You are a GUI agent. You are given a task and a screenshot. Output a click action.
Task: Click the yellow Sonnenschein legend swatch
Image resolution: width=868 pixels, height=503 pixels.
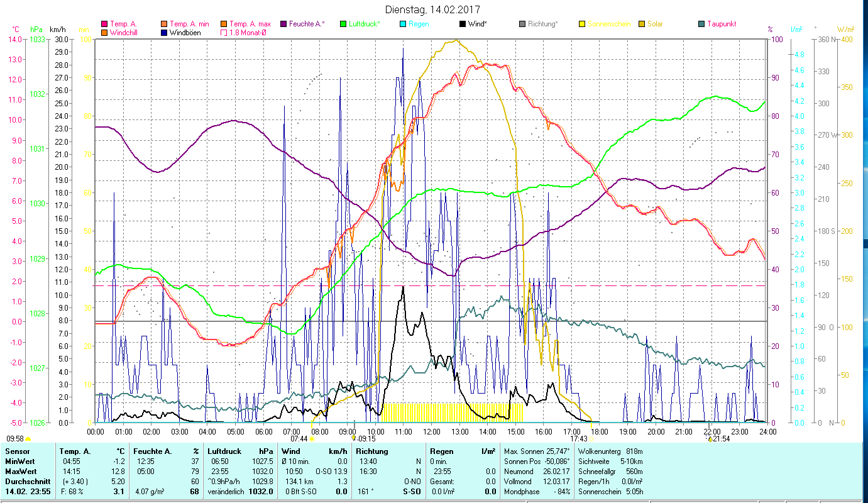click(x=582, y=24)
